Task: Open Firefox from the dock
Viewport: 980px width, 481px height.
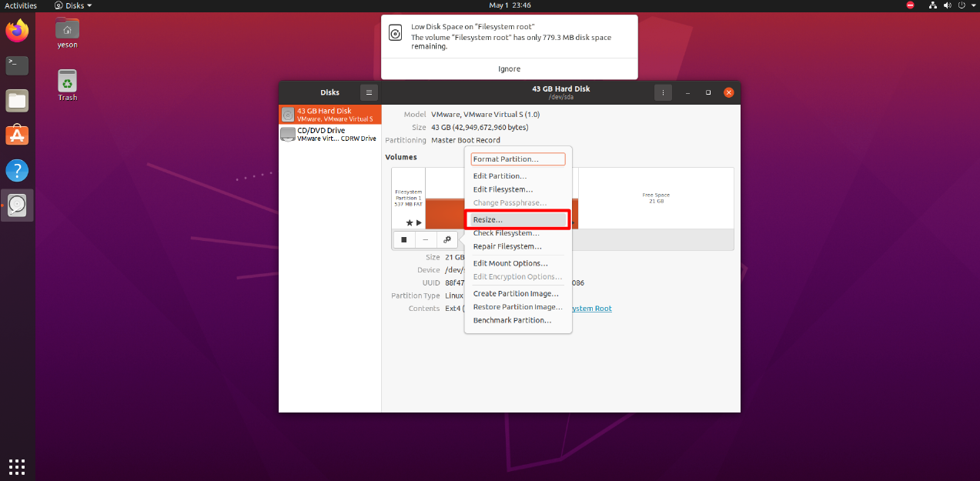Action: point(17,32)
